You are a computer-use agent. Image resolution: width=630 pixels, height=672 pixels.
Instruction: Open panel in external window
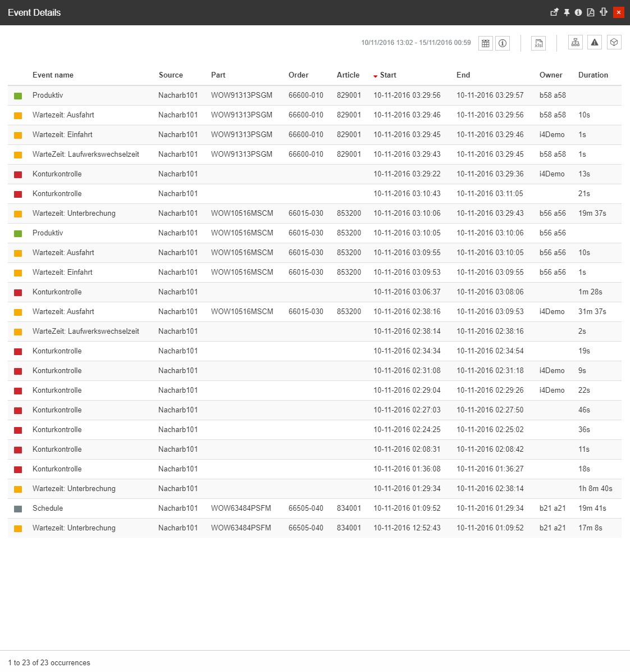point(554,12)
